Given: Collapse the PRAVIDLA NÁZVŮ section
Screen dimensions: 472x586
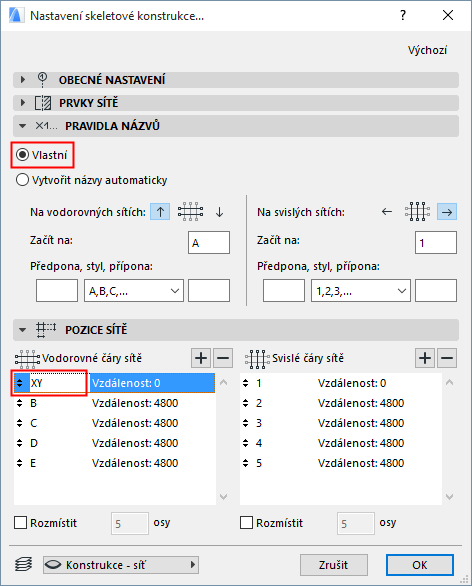Looking at the screenshot, I should [23, 126].
